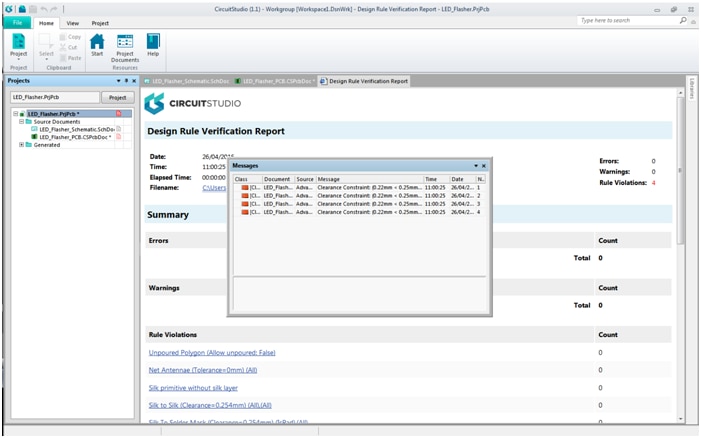701x438 pixels.
Task: Pin the Projects panel
Action: [126, 81]
